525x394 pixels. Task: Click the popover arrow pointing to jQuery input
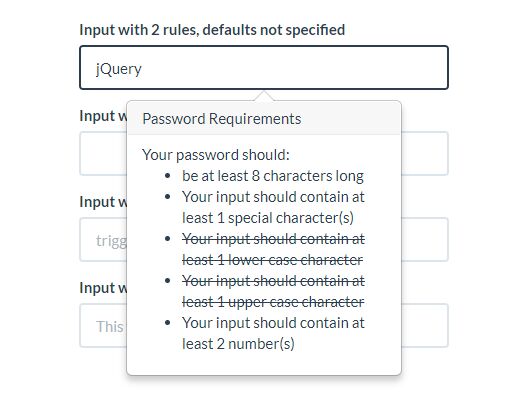point(264,95)
